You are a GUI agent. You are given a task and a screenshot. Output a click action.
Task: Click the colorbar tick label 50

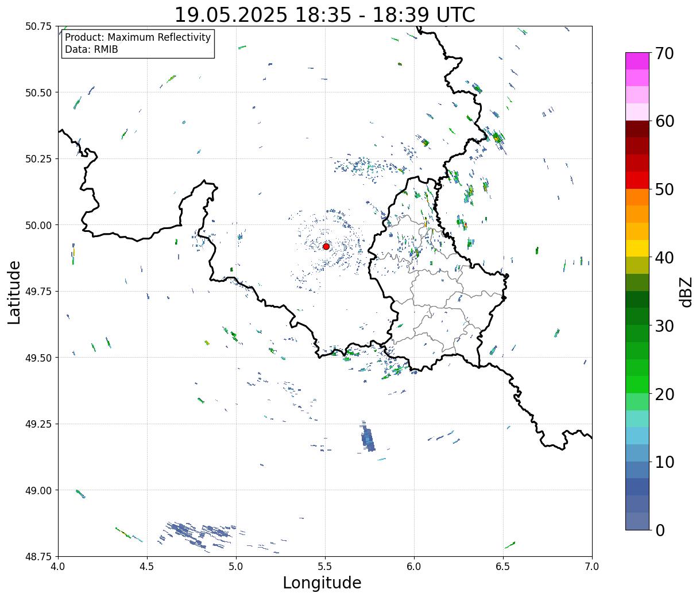664,189
